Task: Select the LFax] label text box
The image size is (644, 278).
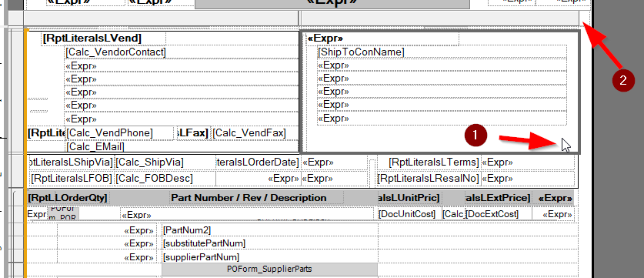Action: 193,133
